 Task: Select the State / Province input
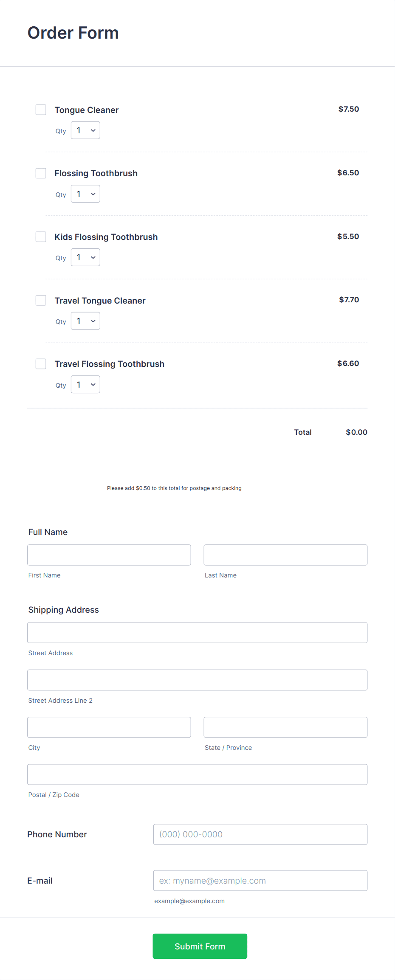pyautogui.click(x=285, y=727)
